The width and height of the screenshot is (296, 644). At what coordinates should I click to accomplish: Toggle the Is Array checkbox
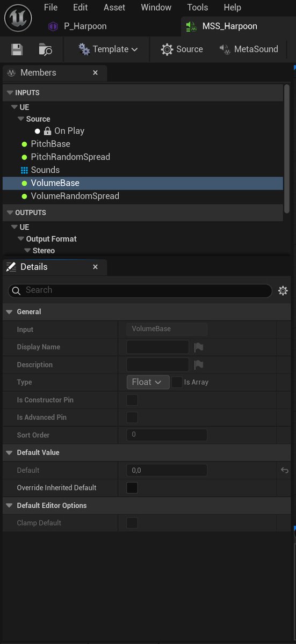click(177, 383)
